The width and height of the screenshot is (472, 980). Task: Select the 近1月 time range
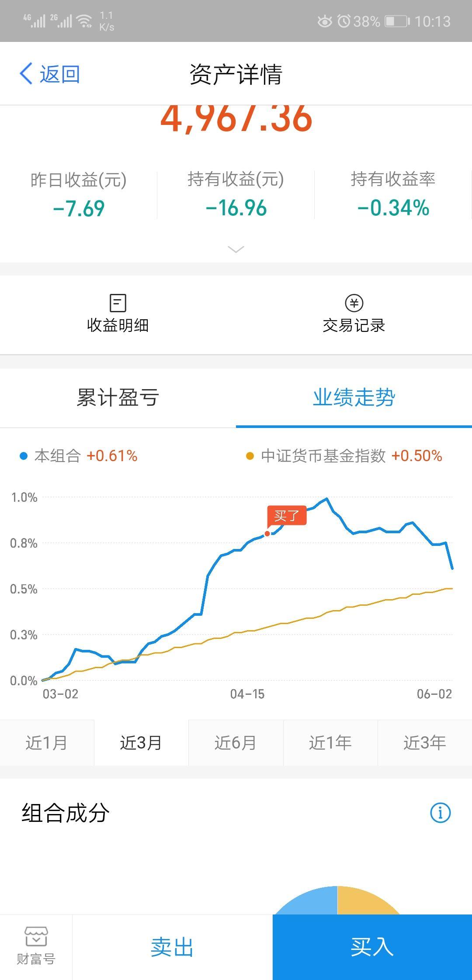tap(47, 743)
